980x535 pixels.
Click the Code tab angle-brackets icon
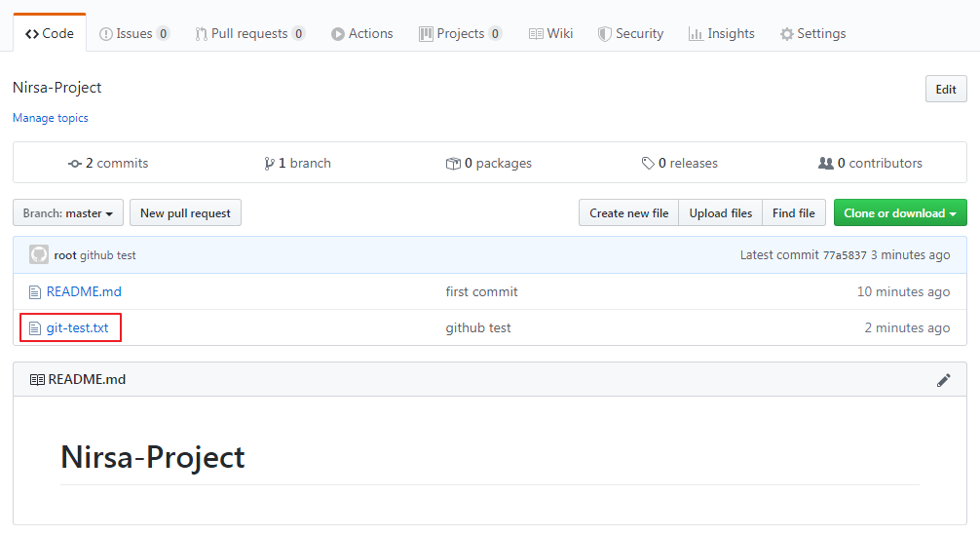[32, 34]
